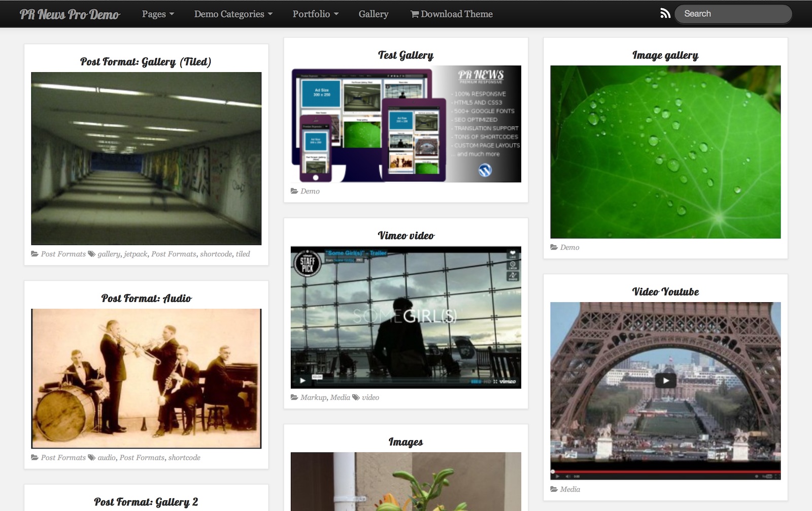The width and height of the screenshot is (812, 511).
Task: Open YouTube player settings gear
Action: point(757,476)
